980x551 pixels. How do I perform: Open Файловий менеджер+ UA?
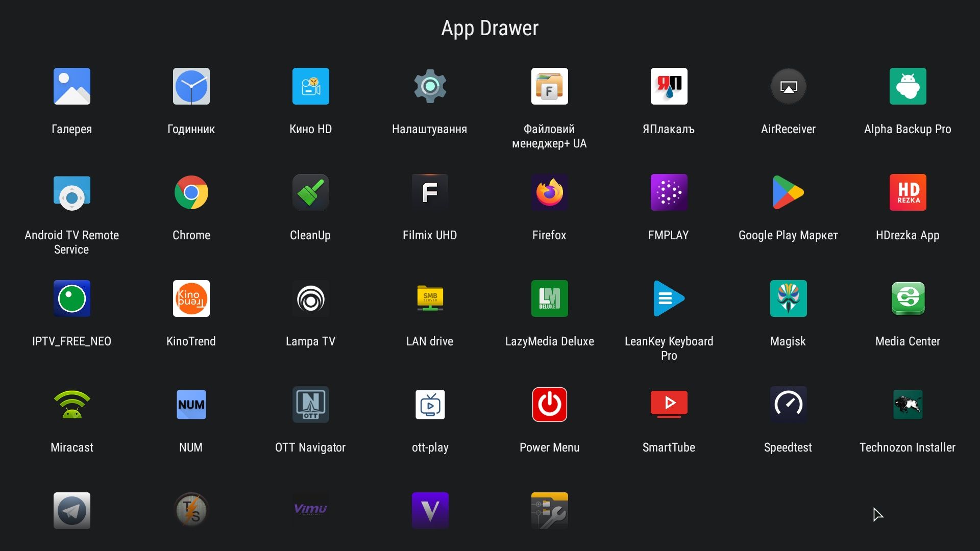[550, 86]
